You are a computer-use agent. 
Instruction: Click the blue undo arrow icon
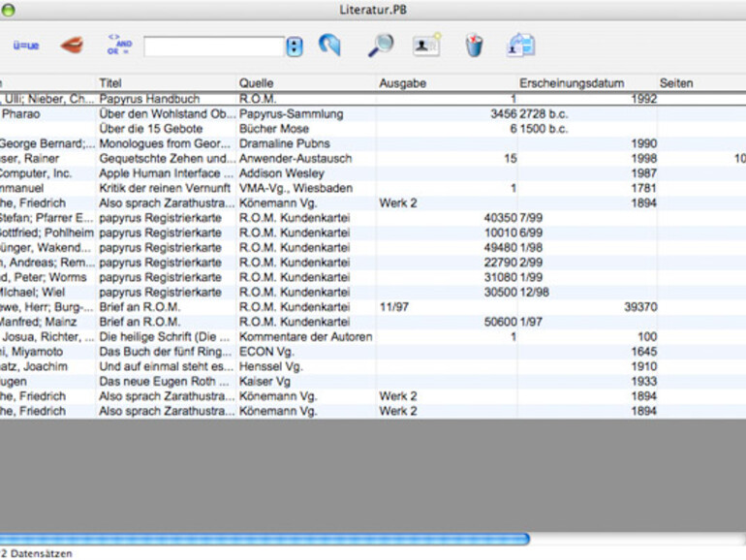pyautogui.click(x=329, y=46)
